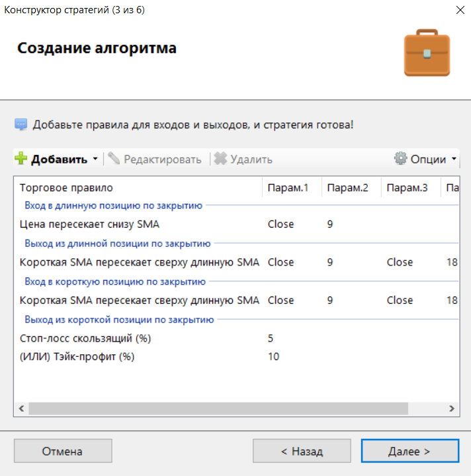Screen dimensions: 471x476
Task: Click the blue hint message icon
Action: pyautogui.click(x=21, y=124)
